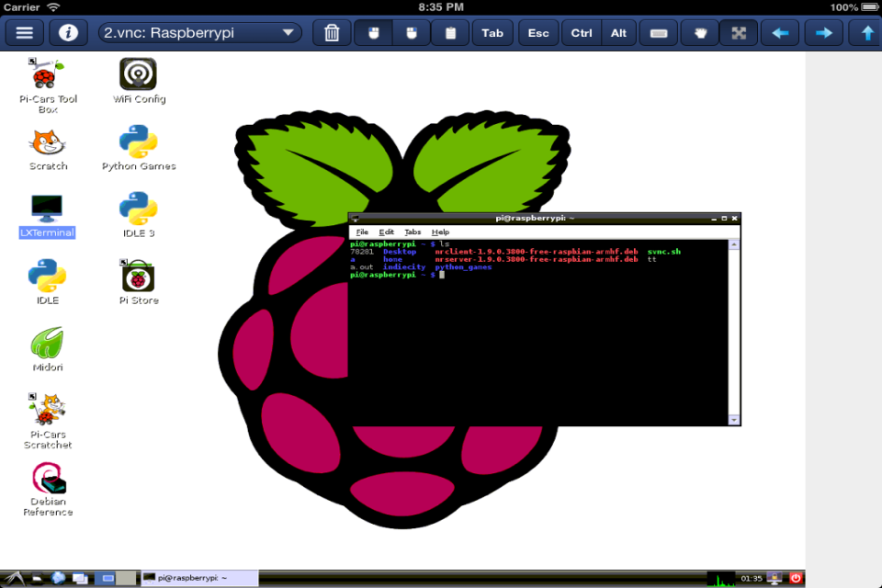Open Scratch cat icon on desktop
Image resolution: width=882 pixels, height=588 pixels.
(48, 149)
